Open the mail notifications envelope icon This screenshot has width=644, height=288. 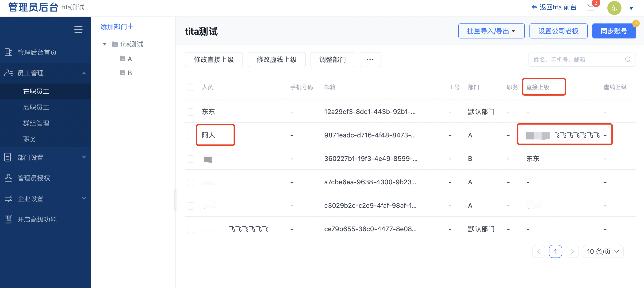coord(591,7)
